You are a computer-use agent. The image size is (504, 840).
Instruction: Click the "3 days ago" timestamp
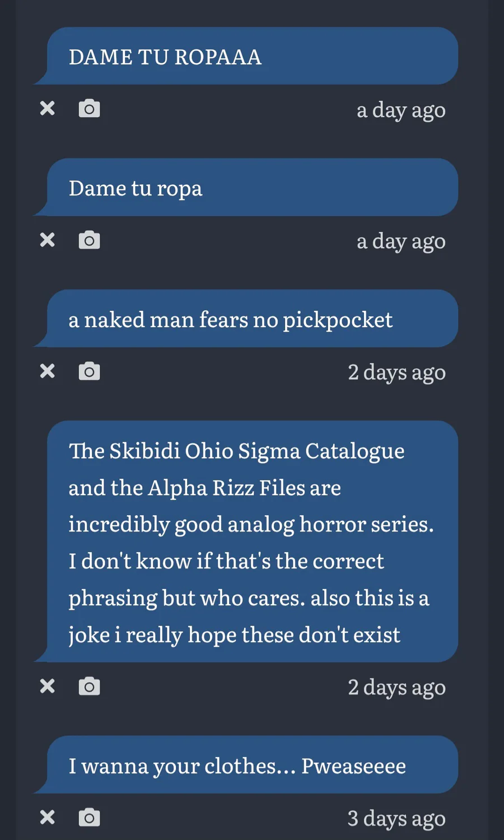point(396,819)
